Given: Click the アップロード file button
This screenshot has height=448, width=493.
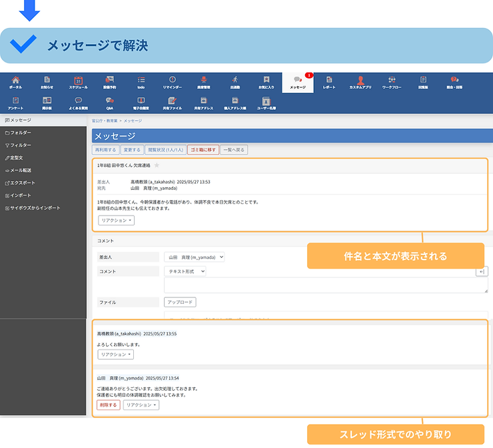Looking at the screenshot, I should coord(180,302).
